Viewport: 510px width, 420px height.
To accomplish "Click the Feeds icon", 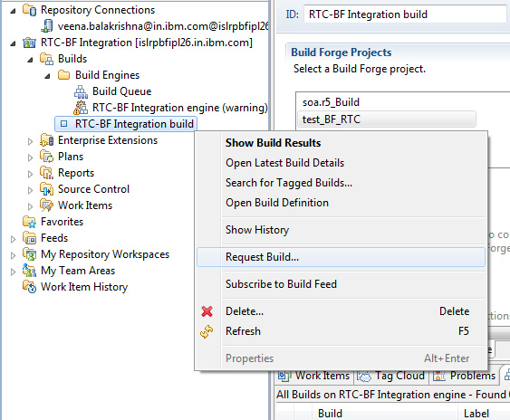I will pyautogui.click(x=29, y=238).
